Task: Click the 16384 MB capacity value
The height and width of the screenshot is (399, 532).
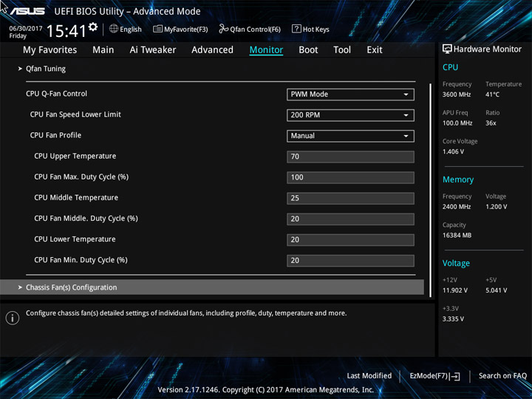Action: coord(457,235)
